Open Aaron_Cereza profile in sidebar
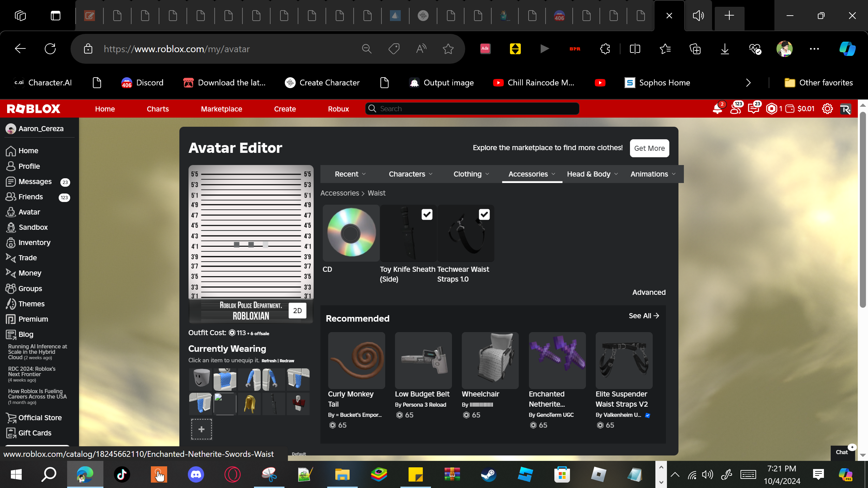This screenshot has width=868, height=488. [35, 129]
